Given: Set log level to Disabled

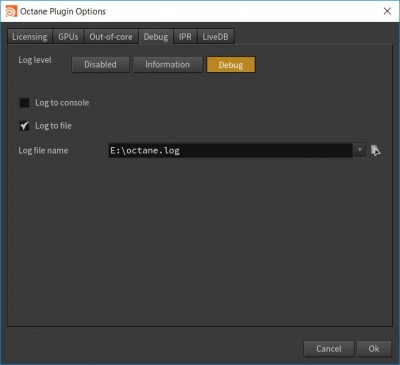Looking at the screenshot, I should click(100, 65).
